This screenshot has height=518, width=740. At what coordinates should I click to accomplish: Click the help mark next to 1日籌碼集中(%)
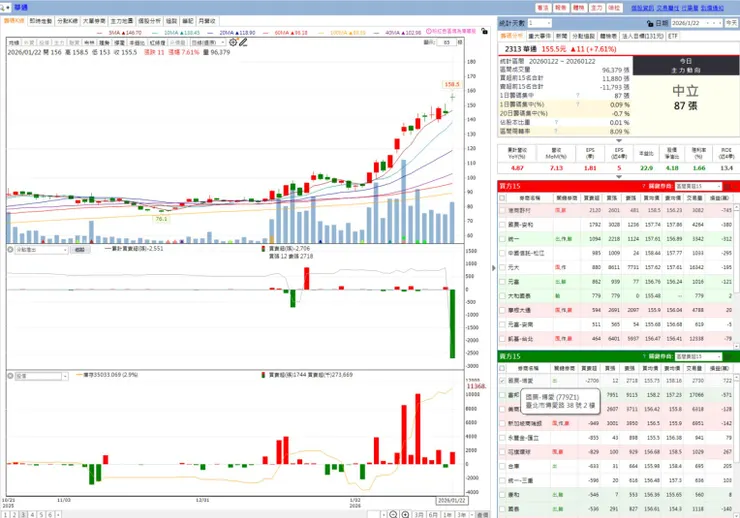(578, 104)
